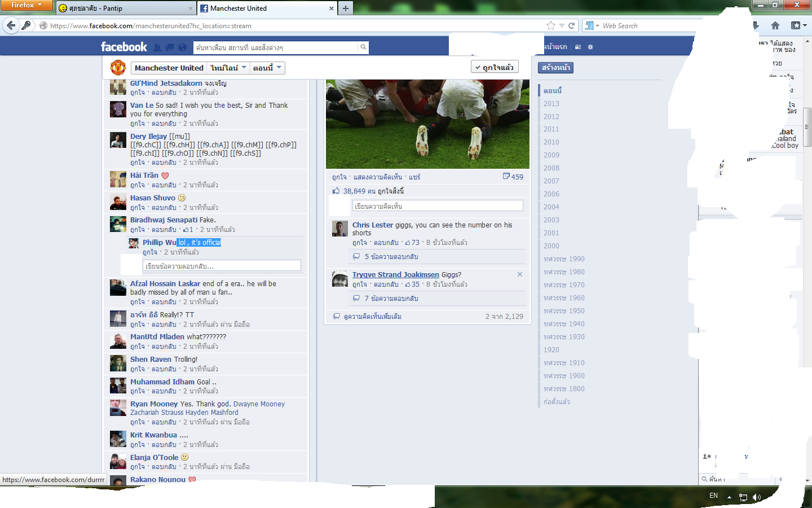812x508 pixels.
Task: Click the EN language indicator in the taskbar
Action: point(713,496)
